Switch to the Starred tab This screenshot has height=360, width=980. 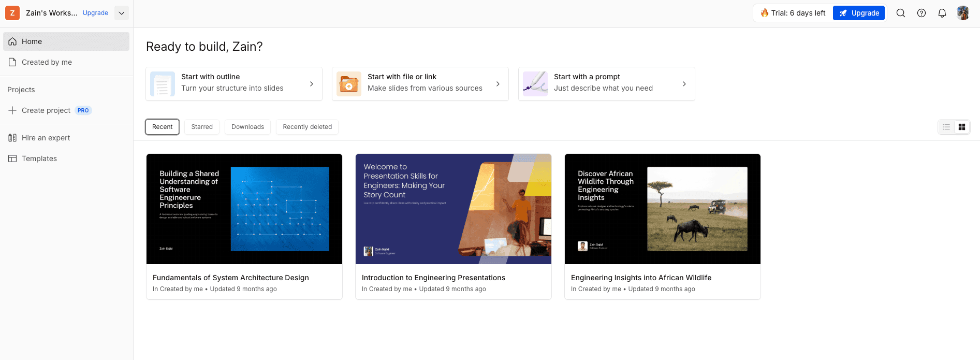202,127
